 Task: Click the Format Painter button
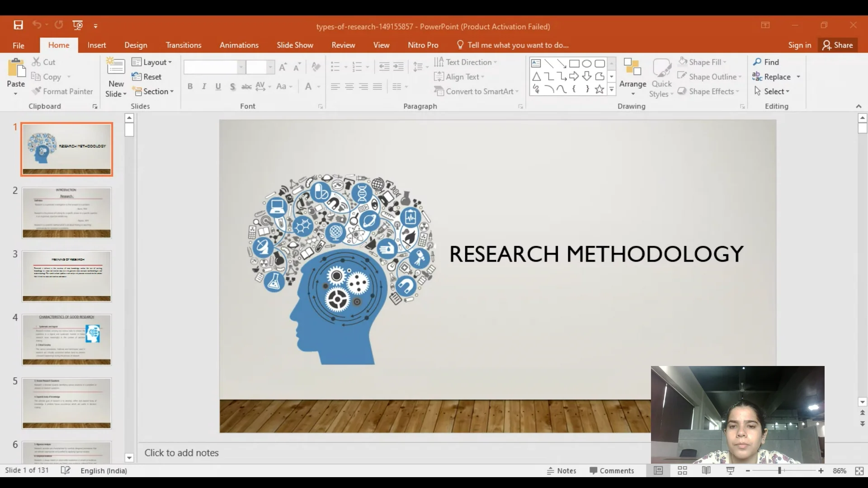click(x=62, y=91)
